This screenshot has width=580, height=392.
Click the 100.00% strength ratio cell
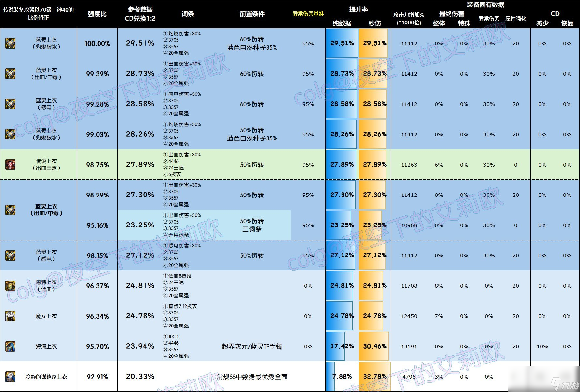click(97, 43)
